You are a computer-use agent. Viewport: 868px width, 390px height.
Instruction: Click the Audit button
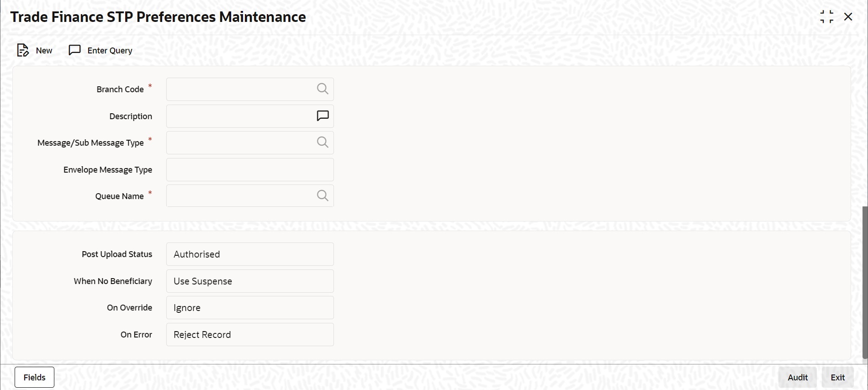pos(798,377)
